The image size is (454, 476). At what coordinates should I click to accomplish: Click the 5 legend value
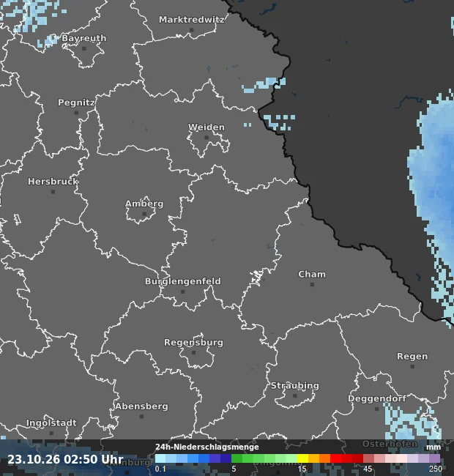pyautogui.click(x=234, y=469)
